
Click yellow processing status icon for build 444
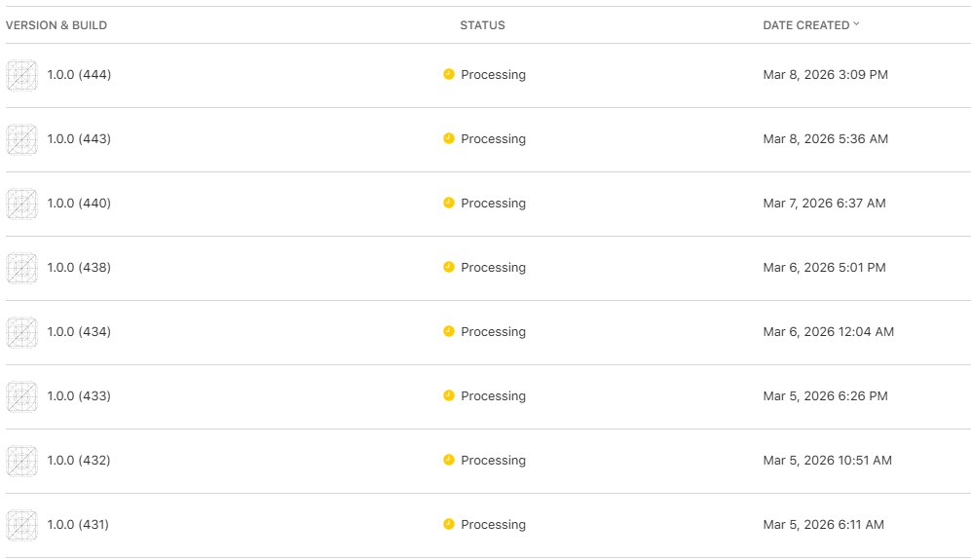449,74
